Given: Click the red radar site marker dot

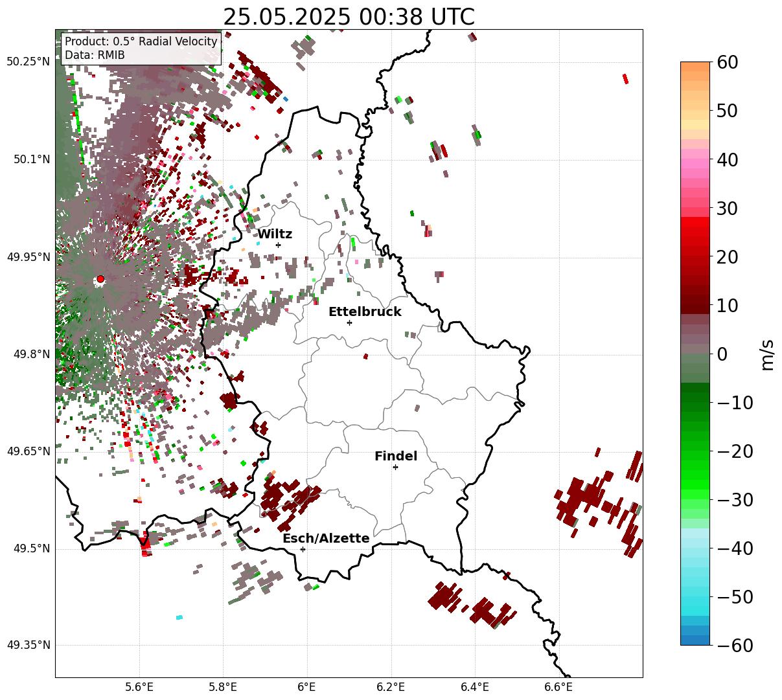Looking at the screenshot, I should click(x=100, y=279).
